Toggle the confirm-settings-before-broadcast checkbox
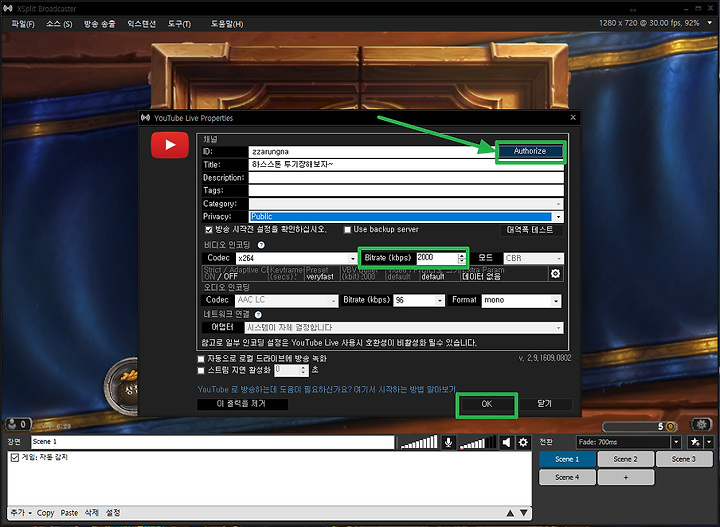Screen dimensions: 720x527 209,230
